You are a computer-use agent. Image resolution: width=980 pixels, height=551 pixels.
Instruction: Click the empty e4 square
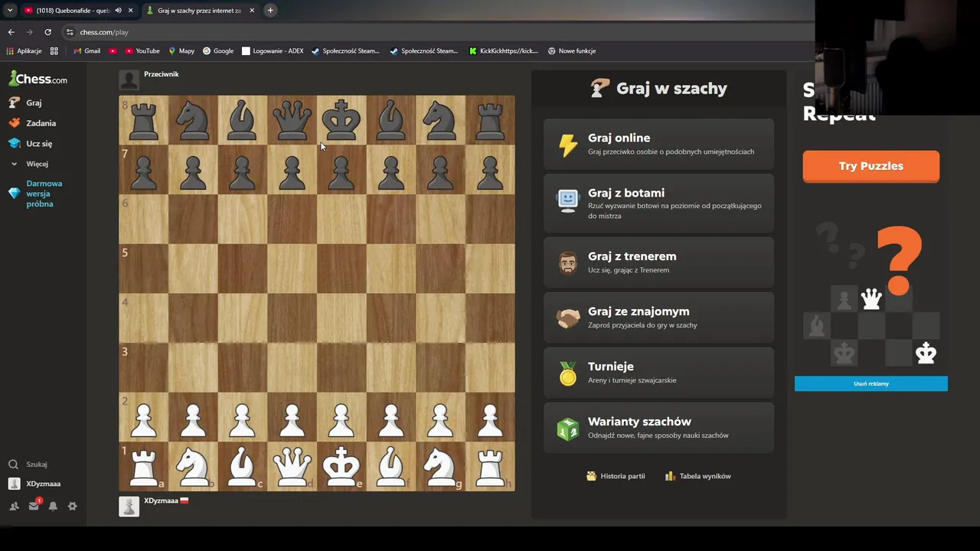click(x=341, y=318)
